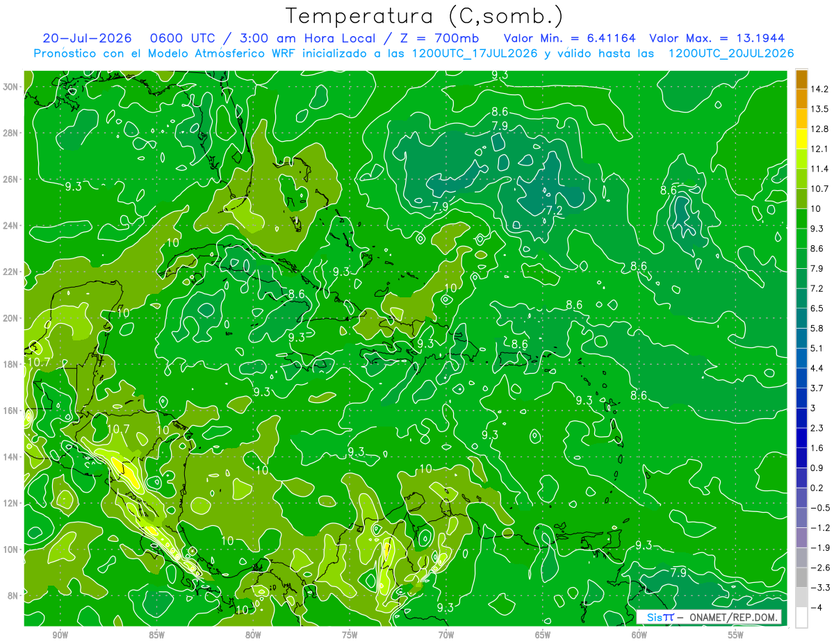This screenshot has width=834, height=644.
Task: Click "Pronóstico con el Modelo Atmósferico WRF" text
Action: tap(166, 53)
